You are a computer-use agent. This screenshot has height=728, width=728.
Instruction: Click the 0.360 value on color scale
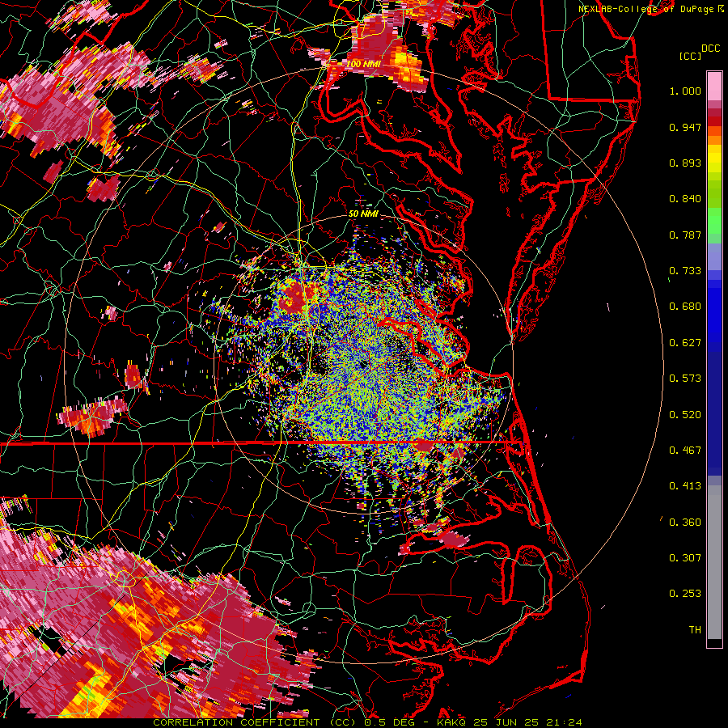click(685, 523)
